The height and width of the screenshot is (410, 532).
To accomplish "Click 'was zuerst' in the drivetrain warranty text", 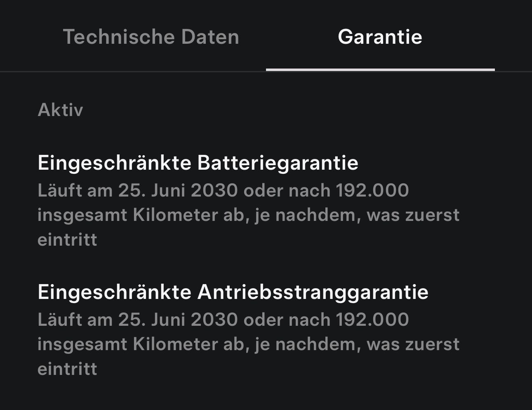I will coord(413,345).
